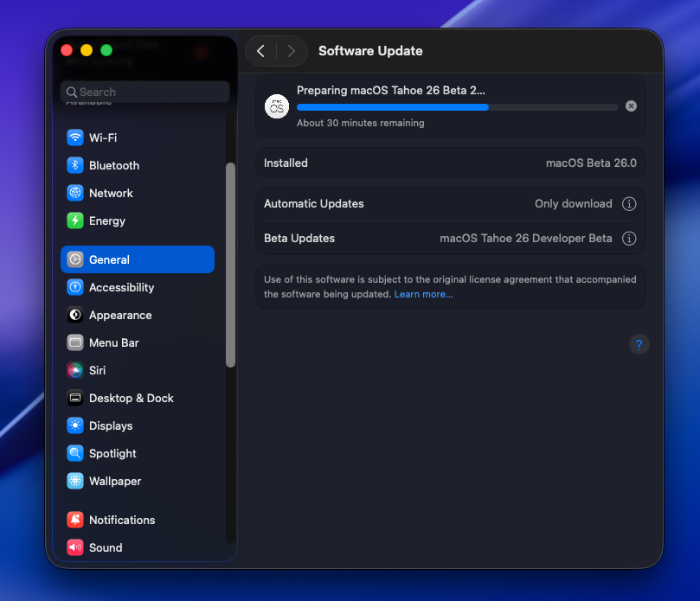
Task: Open the Accessibility icon
Action: click(x=75, y=287)
